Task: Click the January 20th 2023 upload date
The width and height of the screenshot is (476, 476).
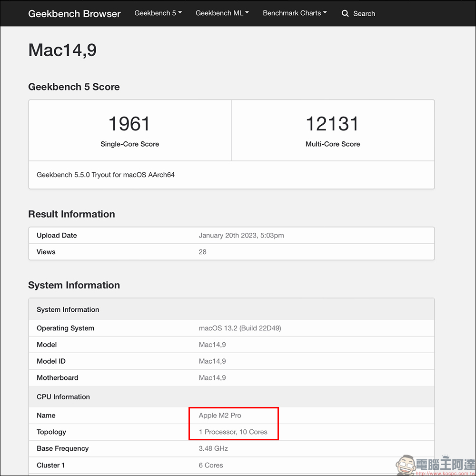Action: pos(241,235)
